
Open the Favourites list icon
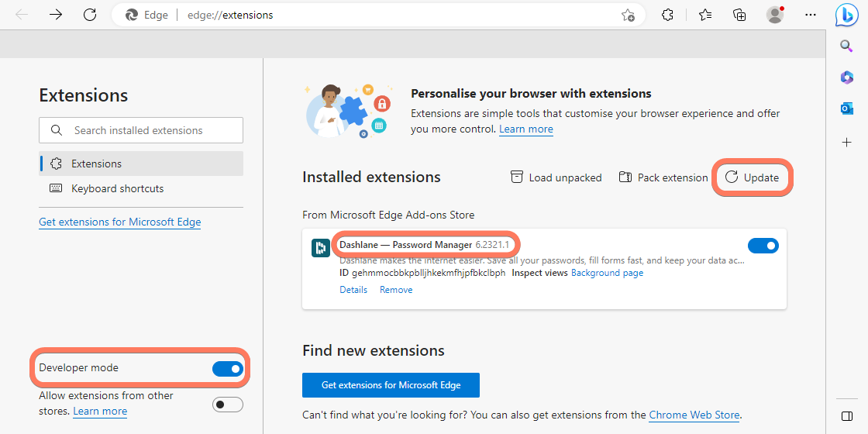pyautogui.click(x=704, y=15)
